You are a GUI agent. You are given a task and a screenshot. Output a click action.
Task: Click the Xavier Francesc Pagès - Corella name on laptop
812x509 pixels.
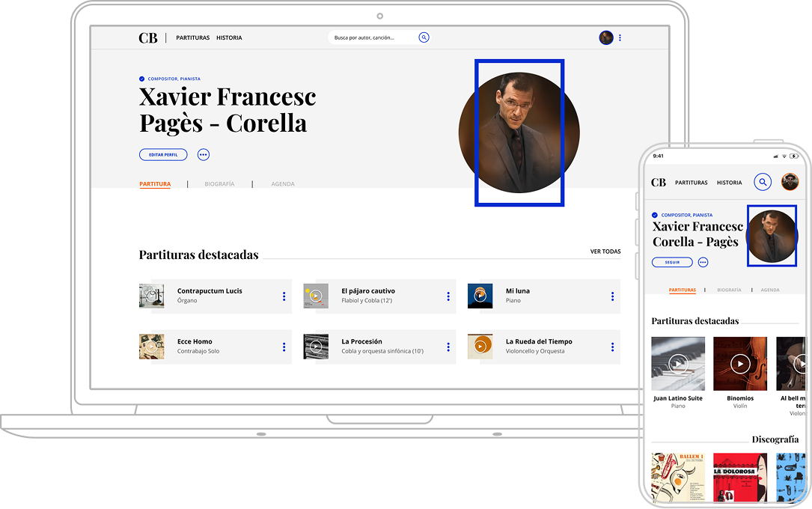(x=228, y=110)
